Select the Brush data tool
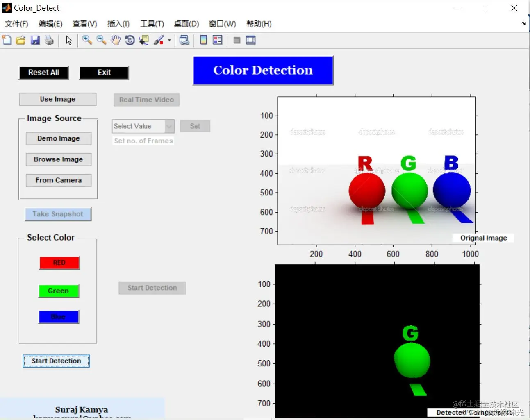The width and height of the screenshot is (530, 420). click(x=159, y=40)
